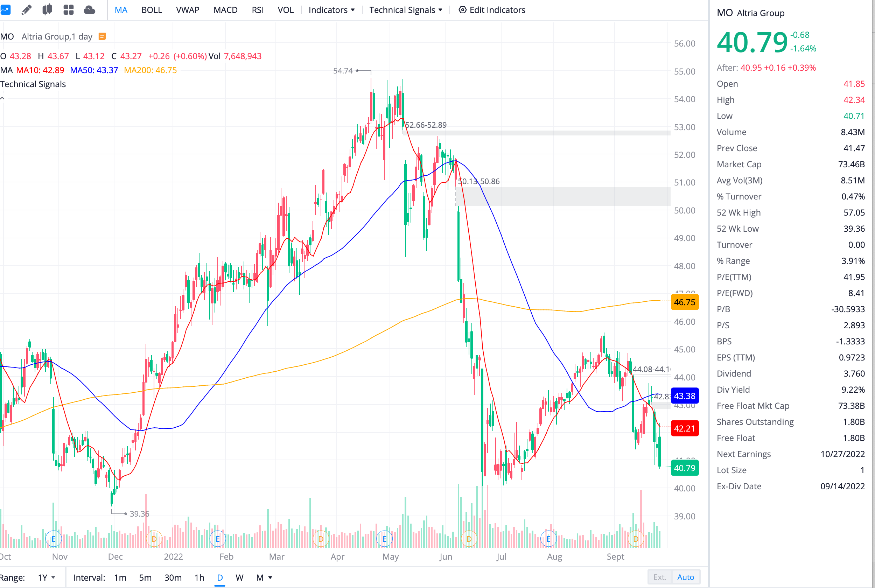Toggle the MACD indicator on
The height and width of the screenshot is (588, 875).
tap(225, 10)
